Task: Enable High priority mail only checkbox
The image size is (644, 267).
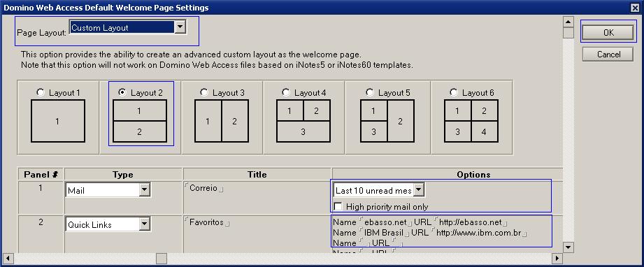Action: click(338, 206)
